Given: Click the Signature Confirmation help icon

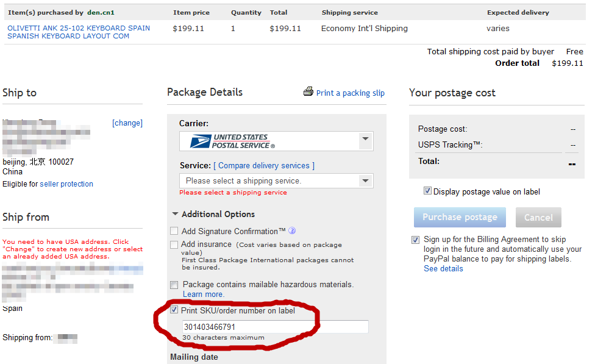Looking at the screenshot, I should coord(292,231).
